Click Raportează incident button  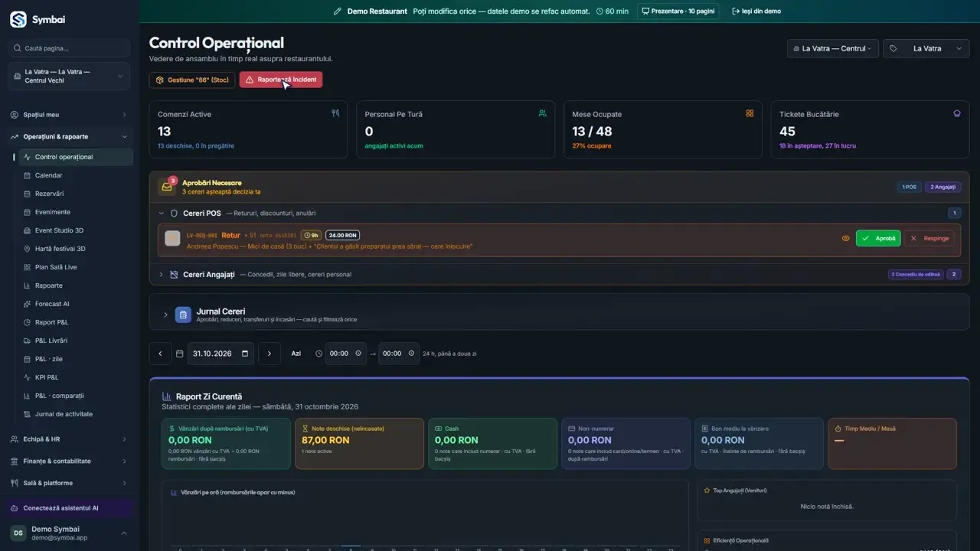(281, 80)
